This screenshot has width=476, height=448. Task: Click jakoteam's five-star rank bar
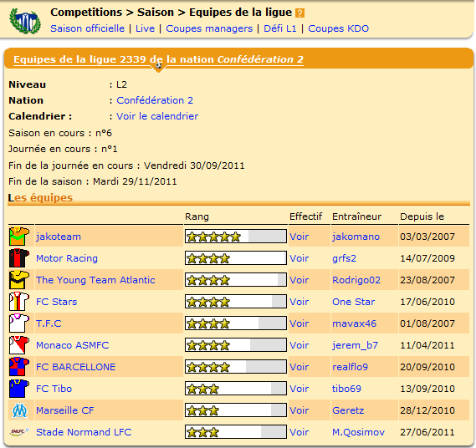coord(236,237)
